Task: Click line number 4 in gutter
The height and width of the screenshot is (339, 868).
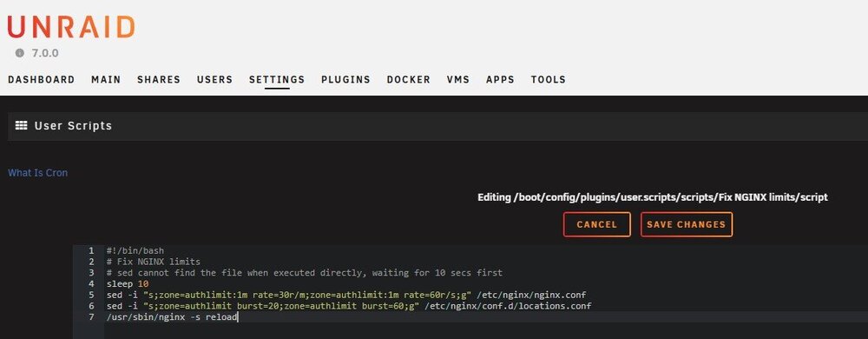Action: [x=91, y=283]
